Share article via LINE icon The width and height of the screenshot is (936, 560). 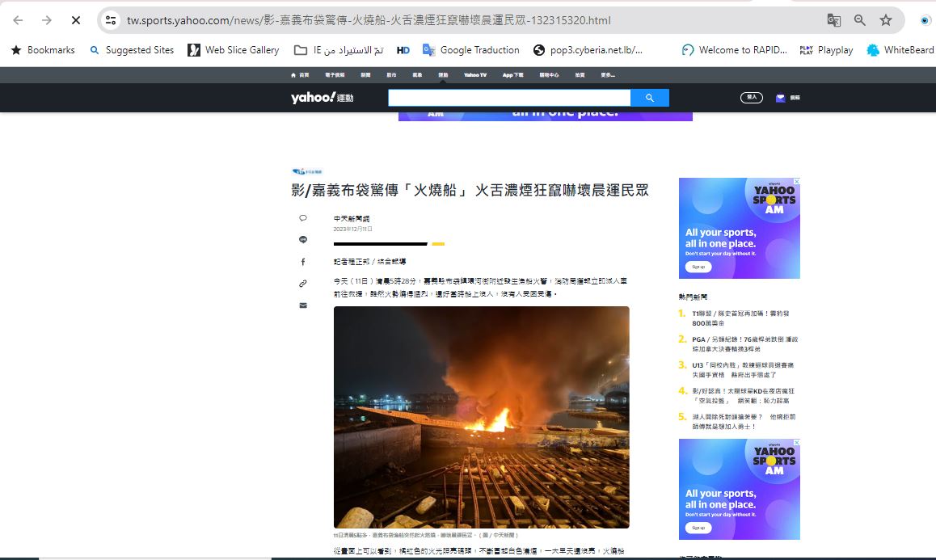303,240
